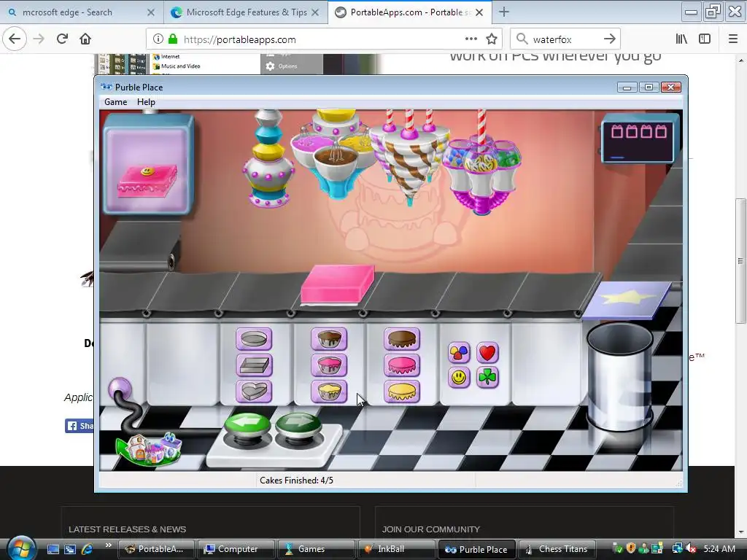
Task: Close the PortableApps.com browser tab
Action: tap(480, 12)
